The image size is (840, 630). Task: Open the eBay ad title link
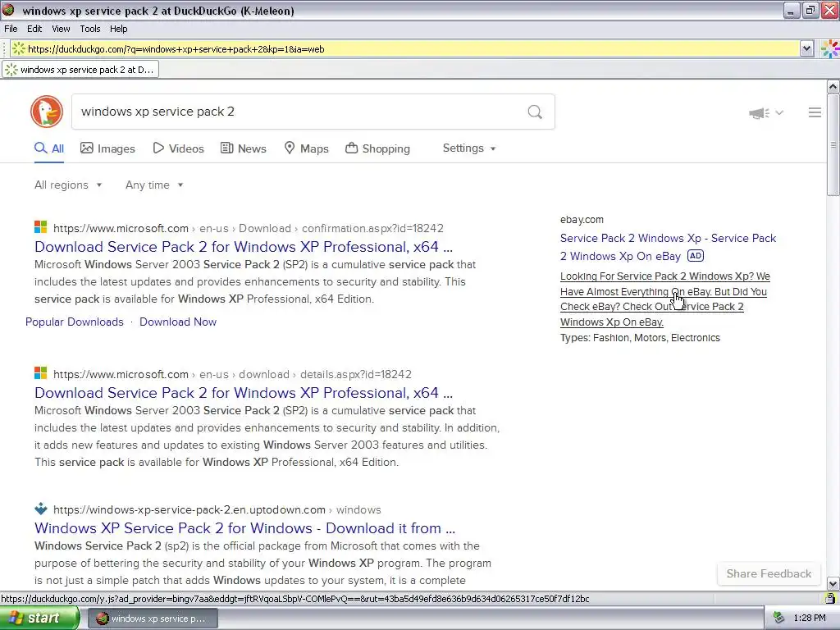tap(668, 247)
